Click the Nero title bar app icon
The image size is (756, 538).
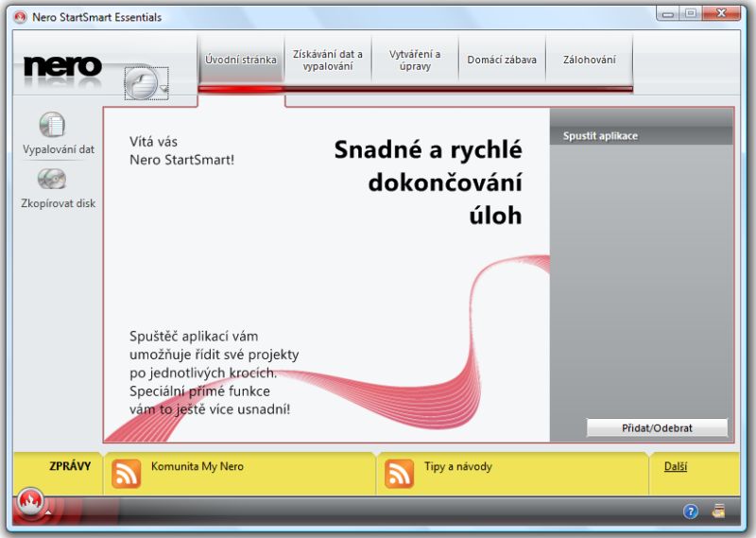(x=20, y=17)
